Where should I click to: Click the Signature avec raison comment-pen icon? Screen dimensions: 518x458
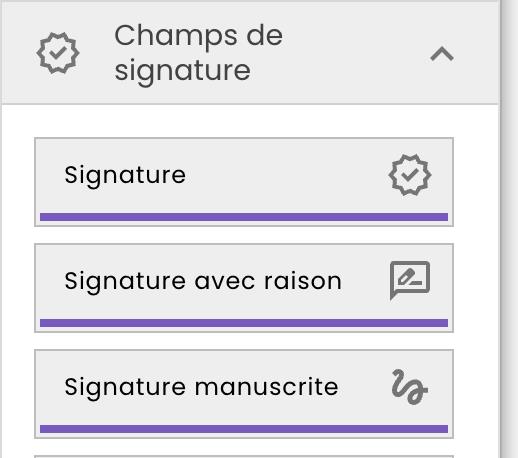410,280
